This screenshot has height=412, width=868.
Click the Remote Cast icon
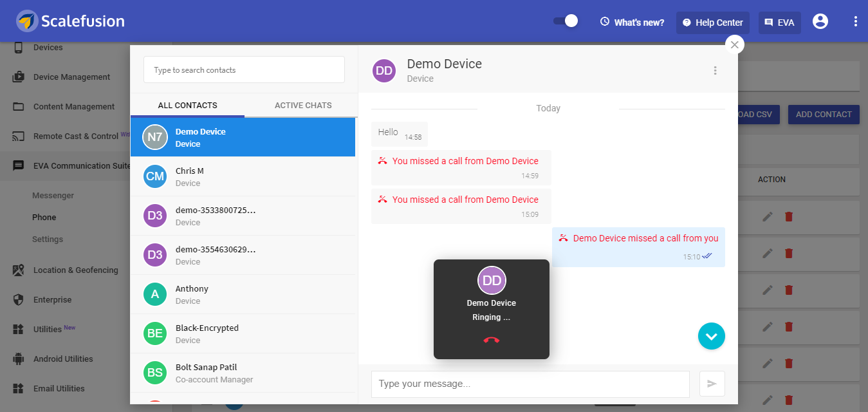(x=18, y=136)
